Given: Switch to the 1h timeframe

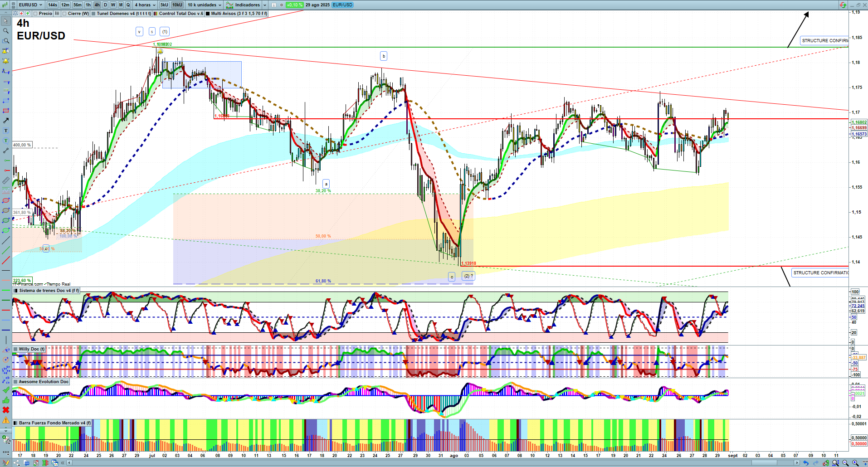Looking at the screenshot, I should (x=88, y=5).
